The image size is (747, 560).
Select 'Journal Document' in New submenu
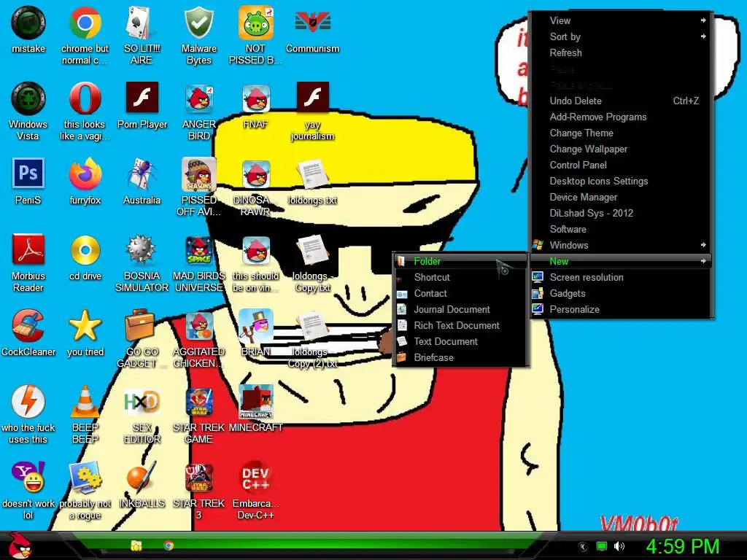tap(460, 309)
